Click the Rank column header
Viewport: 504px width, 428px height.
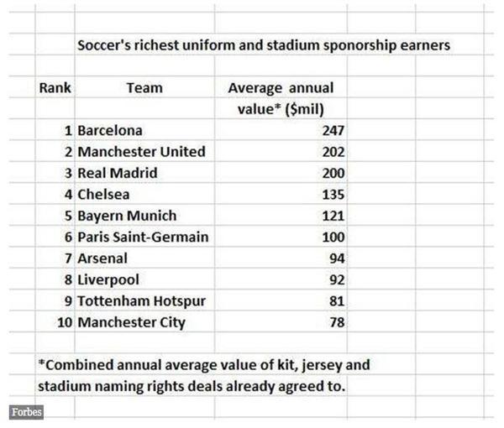tap(55, 87)
